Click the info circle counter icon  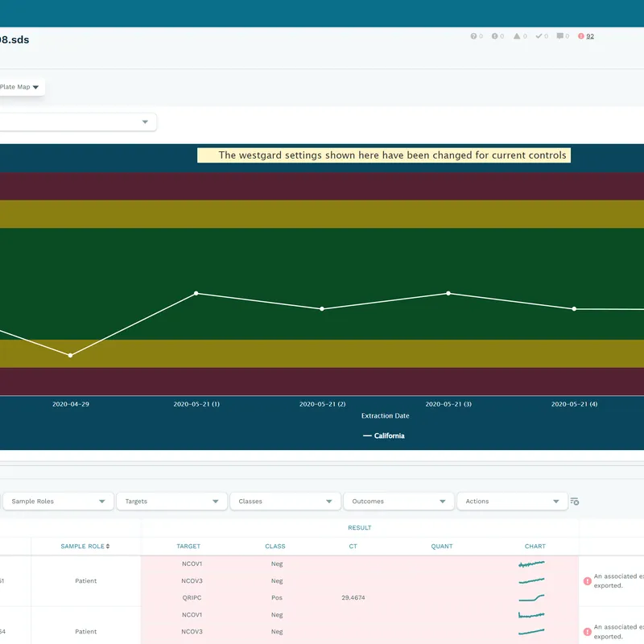tap(494, 36)
